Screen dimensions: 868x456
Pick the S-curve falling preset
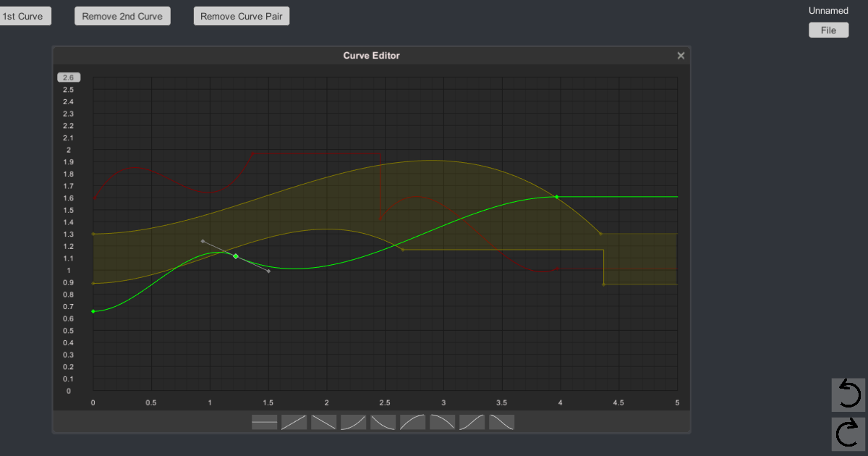(501, 421)
